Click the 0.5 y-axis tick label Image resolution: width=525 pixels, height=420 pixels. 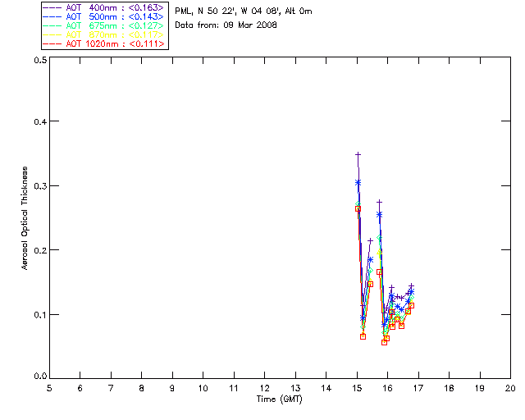(40, 60)
